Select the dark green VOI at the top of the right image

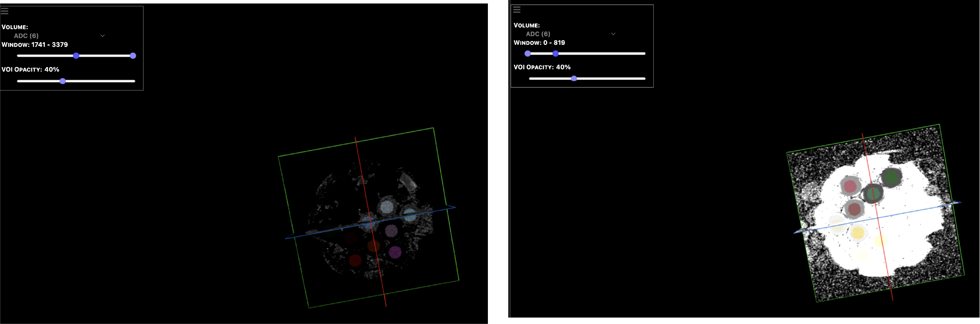[891, 177]
